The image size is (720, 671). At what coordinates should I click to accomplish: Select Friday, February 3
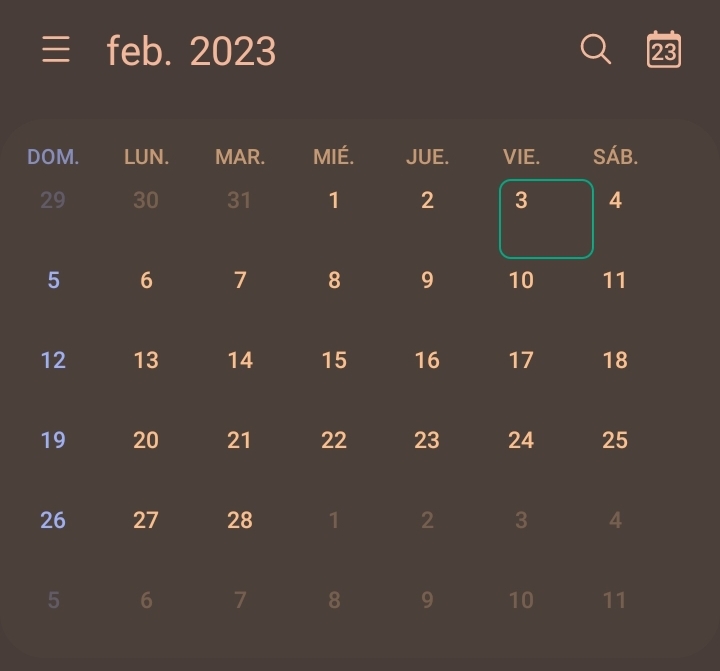tap(546, 219)
